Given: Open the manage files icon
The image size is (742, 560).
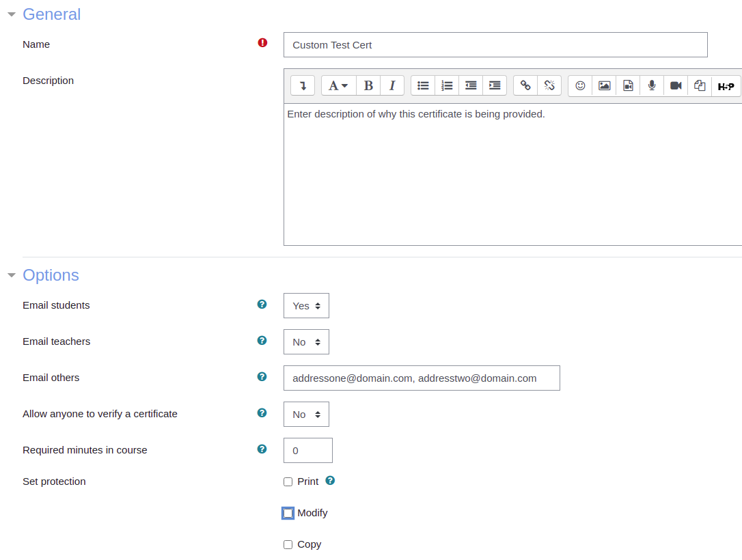Looking at the screenshot, I should (x=700, y=85).
